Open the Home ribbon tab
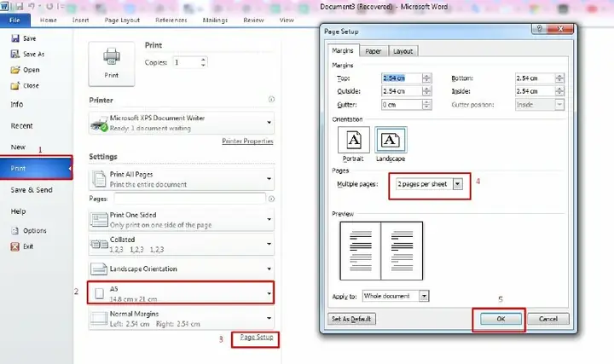The width and height of the screenshot is (614, 364). coord(48,20)
